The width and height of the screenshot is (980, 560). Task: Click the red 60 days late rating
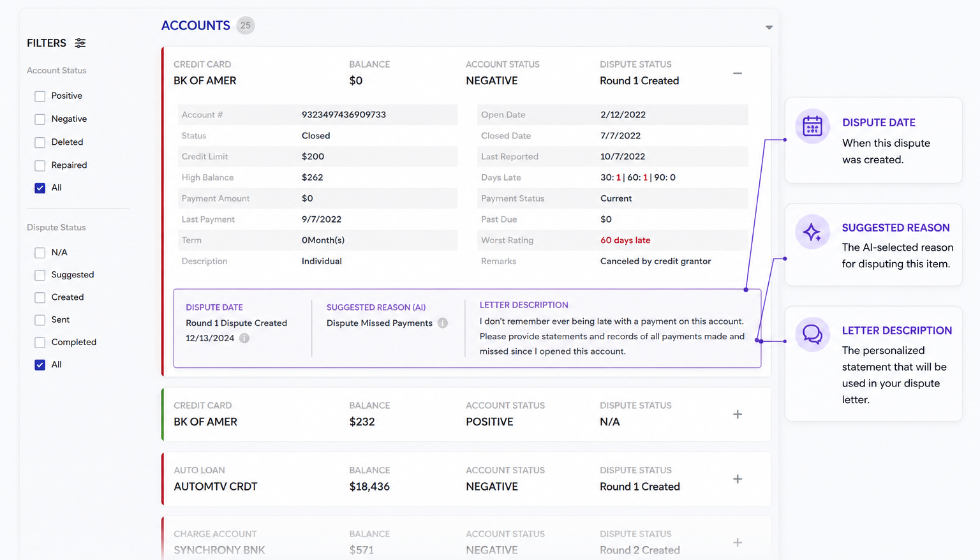coord(625,240)
